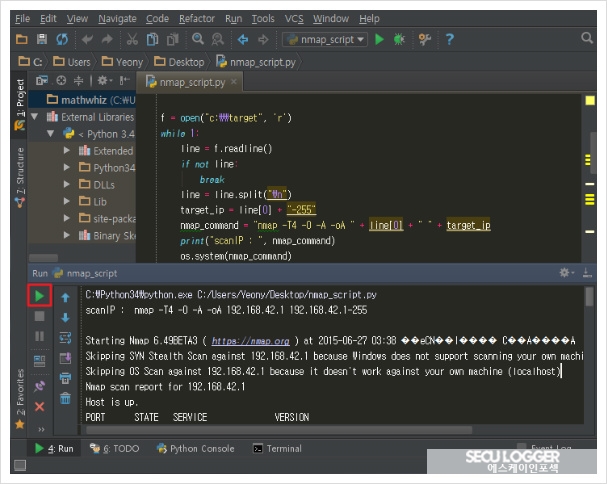Expand the site-packages folder node
Image resolution: width=607 pixels, height=484 pixels.
(x=67, y=218)
